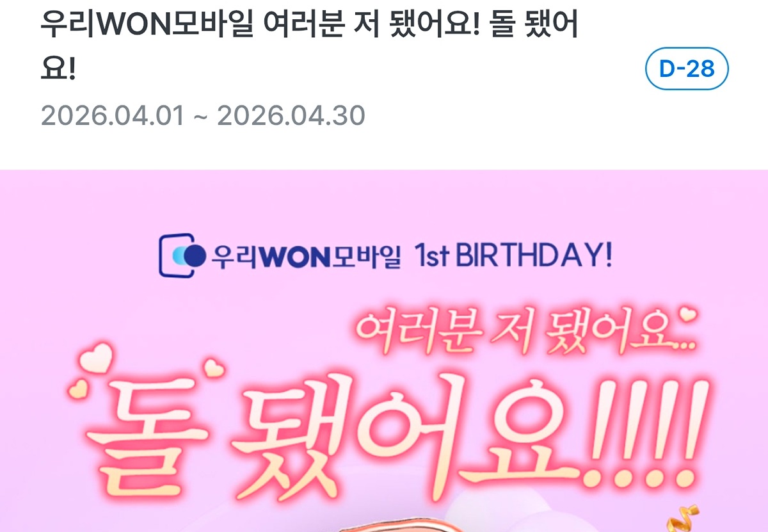Click the heart right of 여러분 저 됐어요
768x532 pixels.
(689, 315)
